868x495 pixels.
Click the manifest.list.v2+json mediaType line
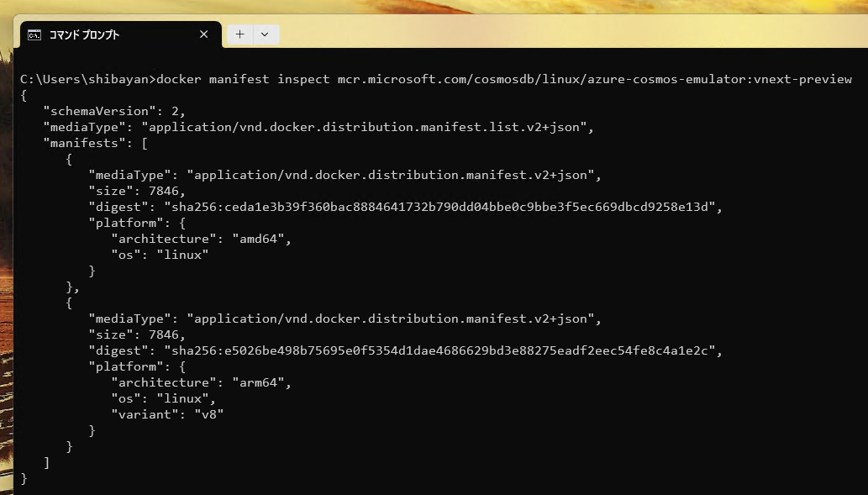(x=318, y=128)
